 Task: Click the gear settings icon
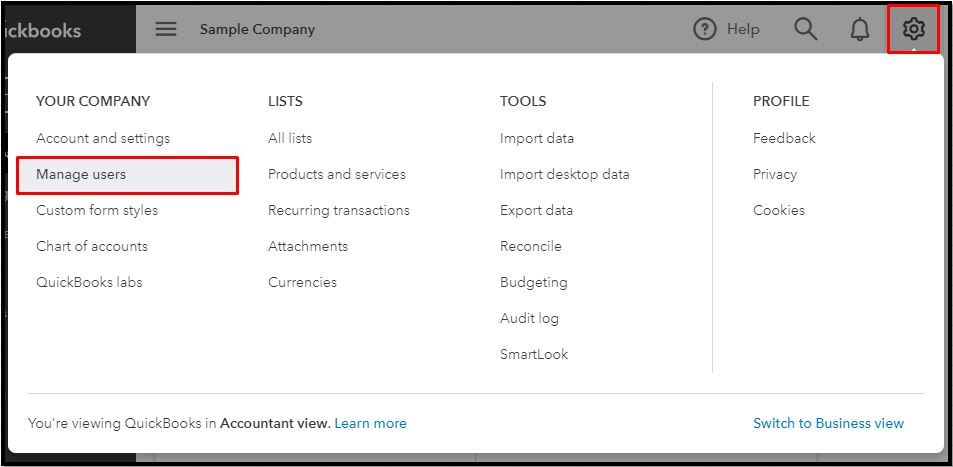[x=913, y=29]
